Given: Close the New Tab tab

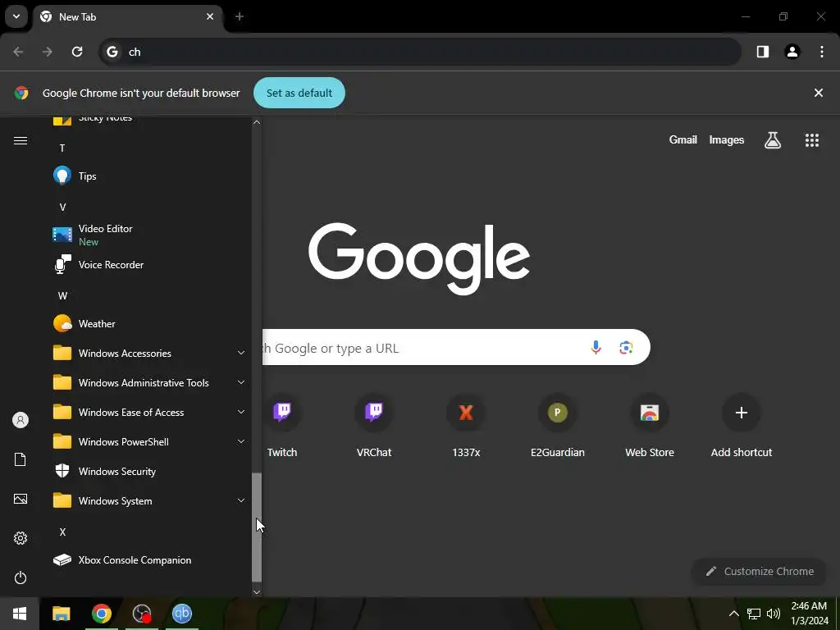Looking at the screenshot, I should [x=210, y=16].
